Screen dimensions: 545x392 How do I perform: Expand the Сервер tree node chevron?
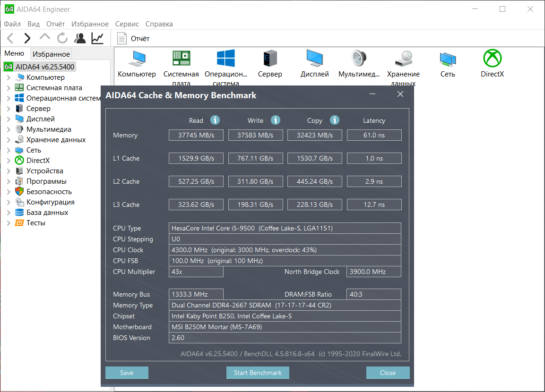point(9,109)
